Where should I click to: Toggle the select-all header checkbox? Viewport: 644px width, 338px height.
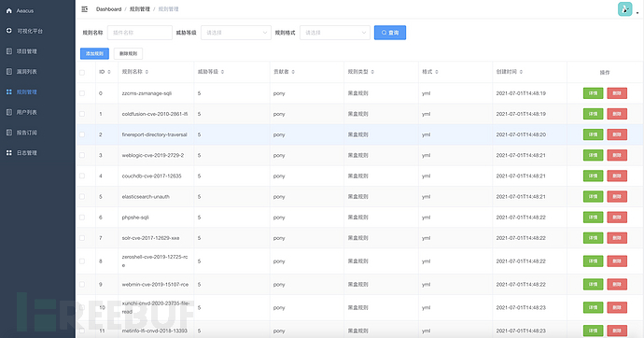(x=82, y=72)
